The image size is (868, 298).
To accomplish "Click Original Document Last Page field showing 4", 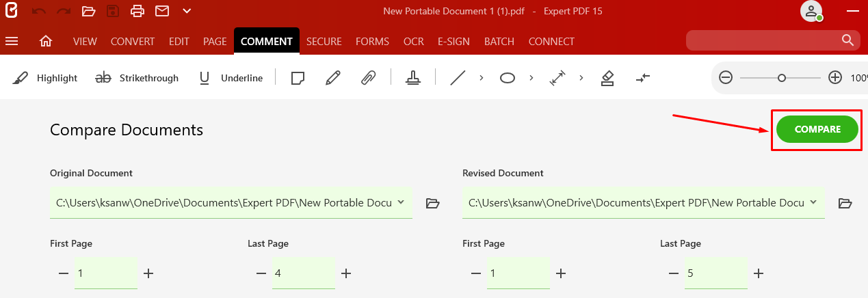I will (x=303, y=273).
